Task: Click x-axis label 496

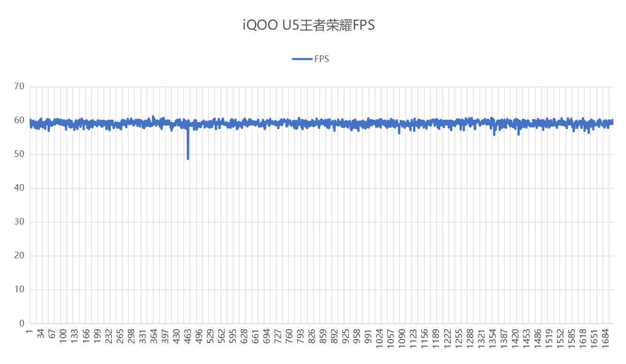Action: pos(200,336)
